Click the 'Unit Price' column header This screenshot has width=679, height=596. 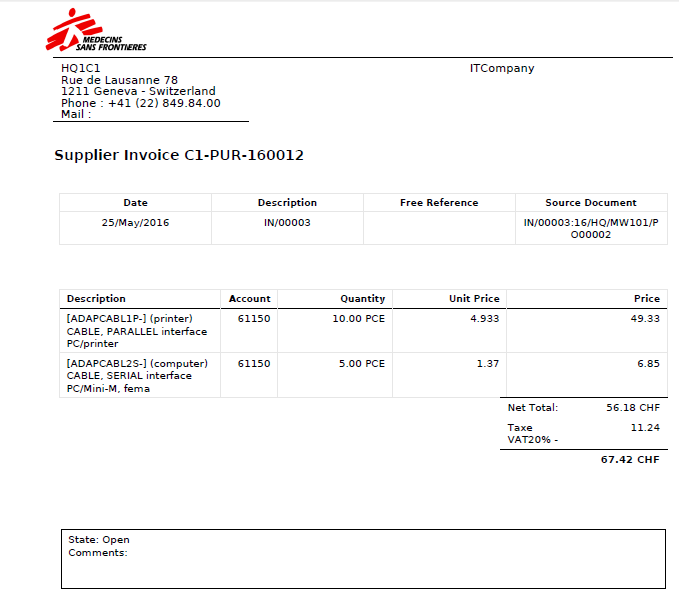click(x=474, y=299)
